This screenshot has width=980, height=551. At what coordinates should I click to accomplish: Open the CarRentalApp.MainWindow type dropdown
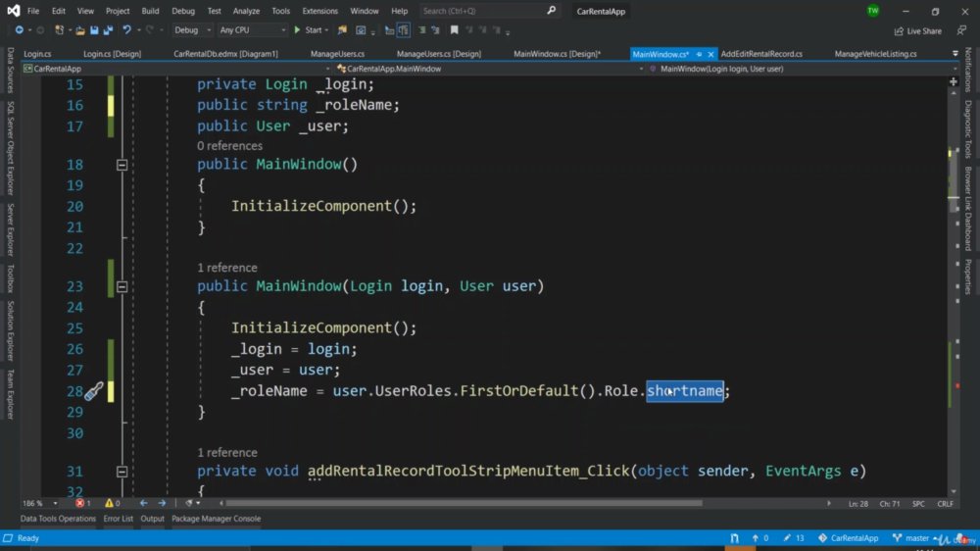pos(490,69)
